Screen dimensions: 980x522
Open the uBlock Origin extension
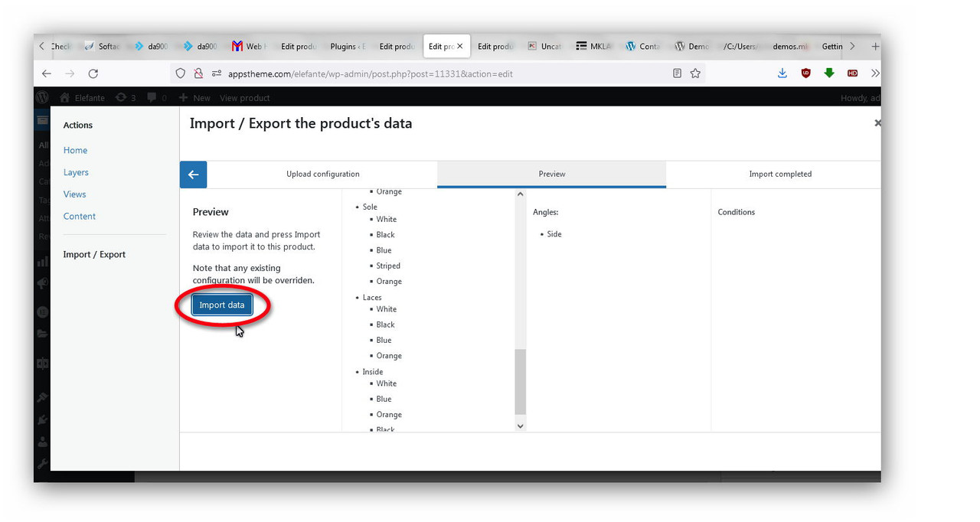tap(805, 73)
